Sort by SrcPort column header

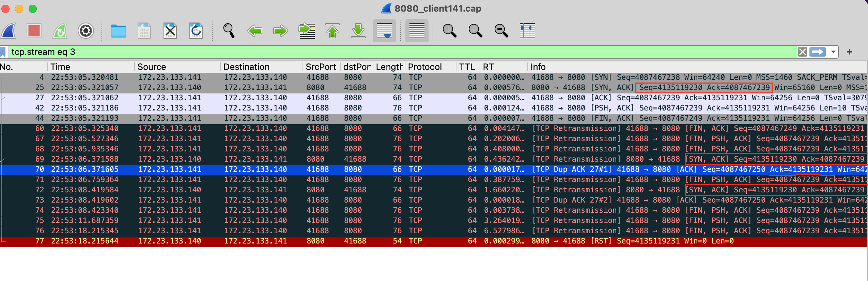321,67
